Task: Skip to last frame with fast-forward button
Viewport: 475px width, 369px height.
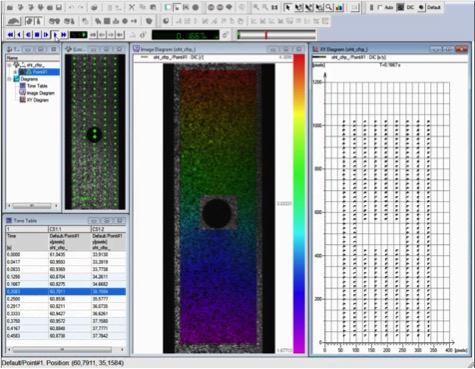Action: click(64, 34)
